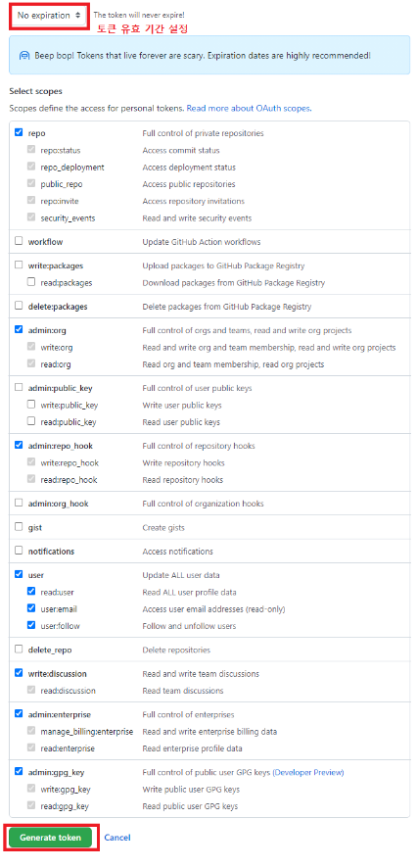Uncheck the admin:org scope
Image resolution: width=417 pixels, height=868 pixels.
pyautogui.click(x=19, y=330)
